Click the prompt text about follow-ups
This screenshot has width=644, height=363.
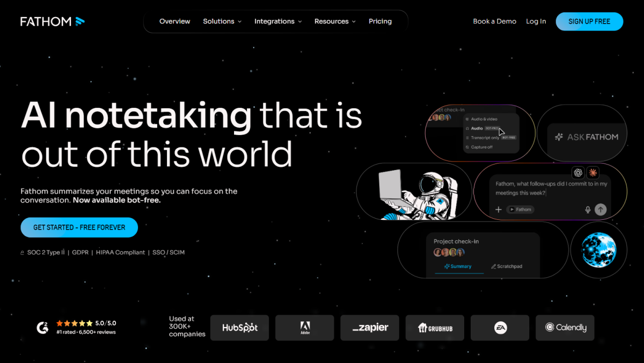pyautogui.click(x=551, y=188)
